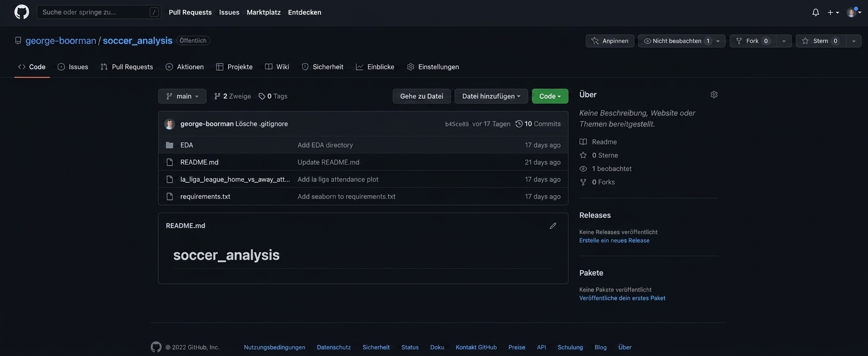
Task: Click the EDA folder icon
Action: click(170, 145)
